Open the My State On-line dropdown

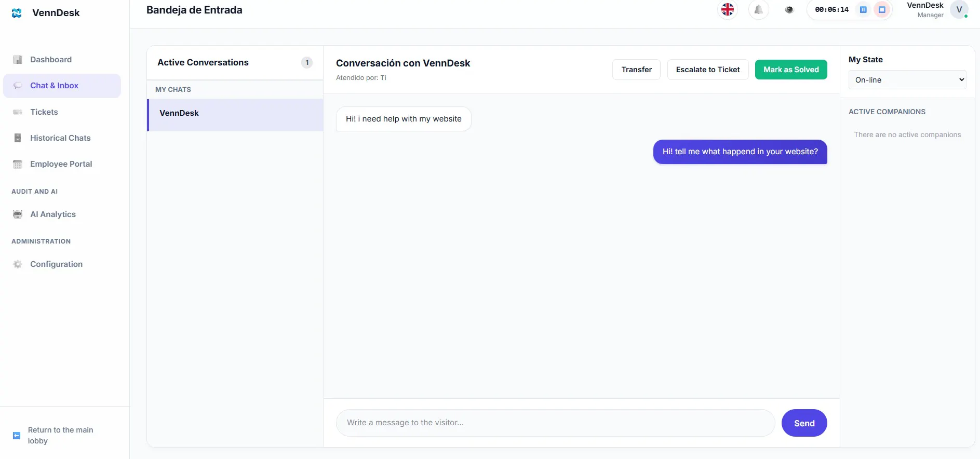pyautogui.click(x=907, y=80)
